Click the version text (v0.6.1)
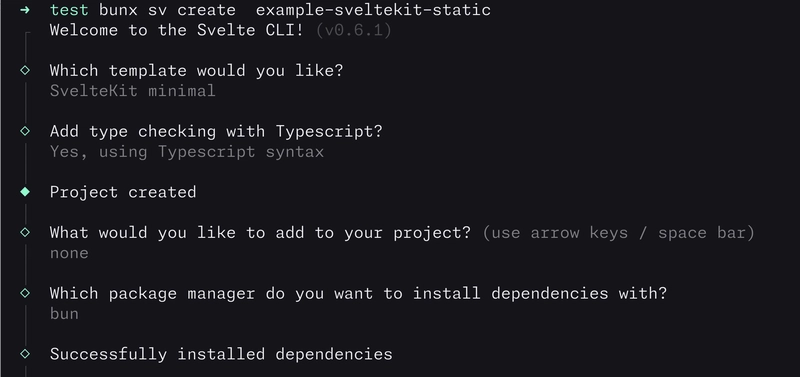Image resolution: width=800 pixels, height=377 pixels. pyautogui.click(x=354, y=30)
